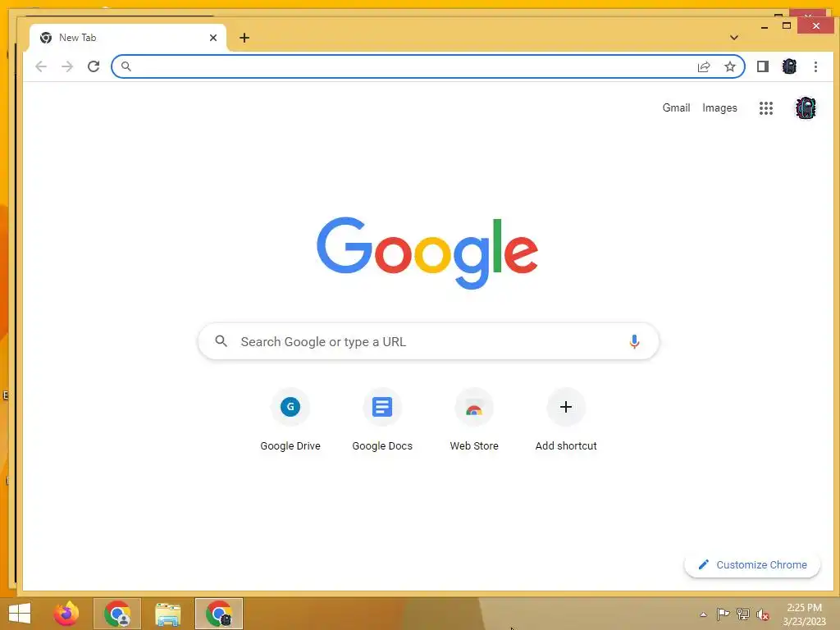Switch to the second Chrome taskbar icon

pos(219,614)
